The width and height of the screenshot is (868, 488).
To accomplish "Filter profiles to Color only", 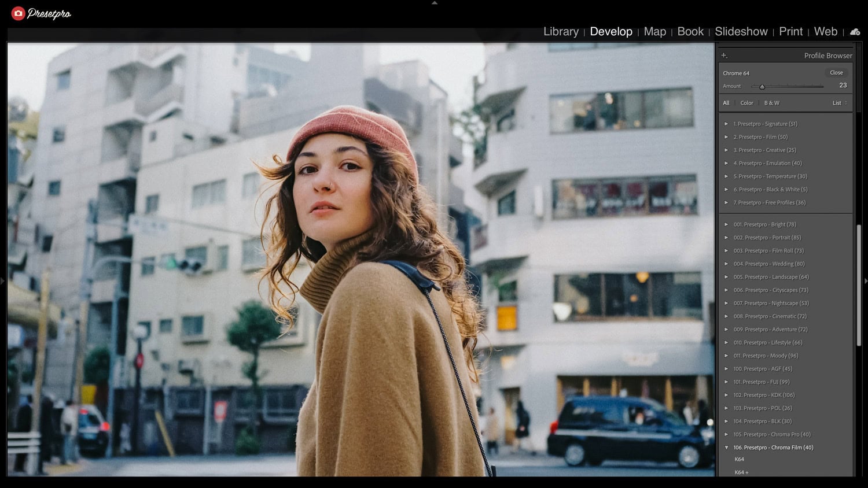I will point(746,103).
